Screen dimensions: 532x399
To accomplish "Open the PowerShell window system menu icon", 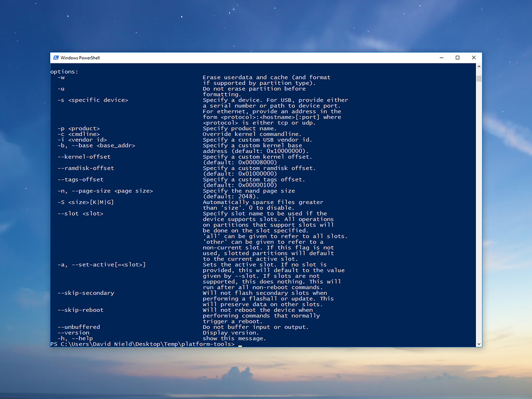I will 55,58.
